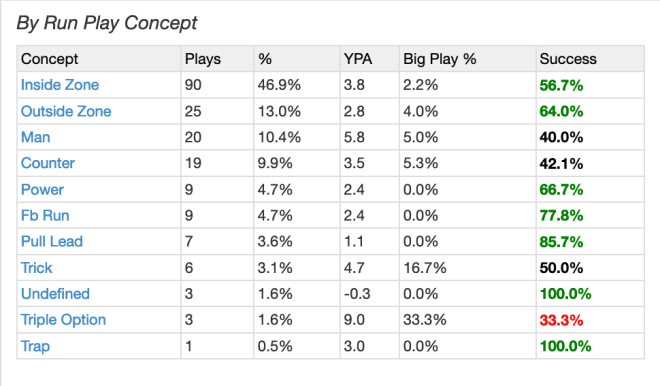Click the Concept column header
Image resolution: width=660 pixels, height=386 pixels.
[x=50, y=59]
